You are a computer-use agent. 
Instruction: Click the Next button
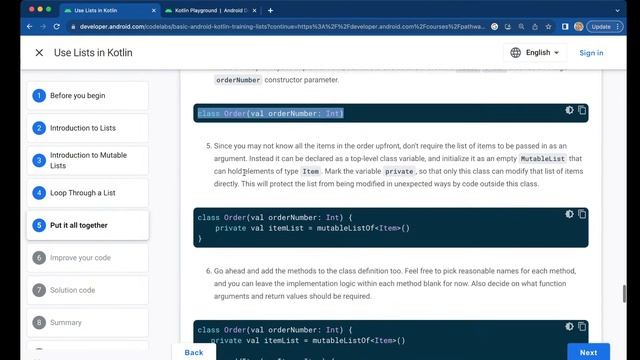pos(588,352)
